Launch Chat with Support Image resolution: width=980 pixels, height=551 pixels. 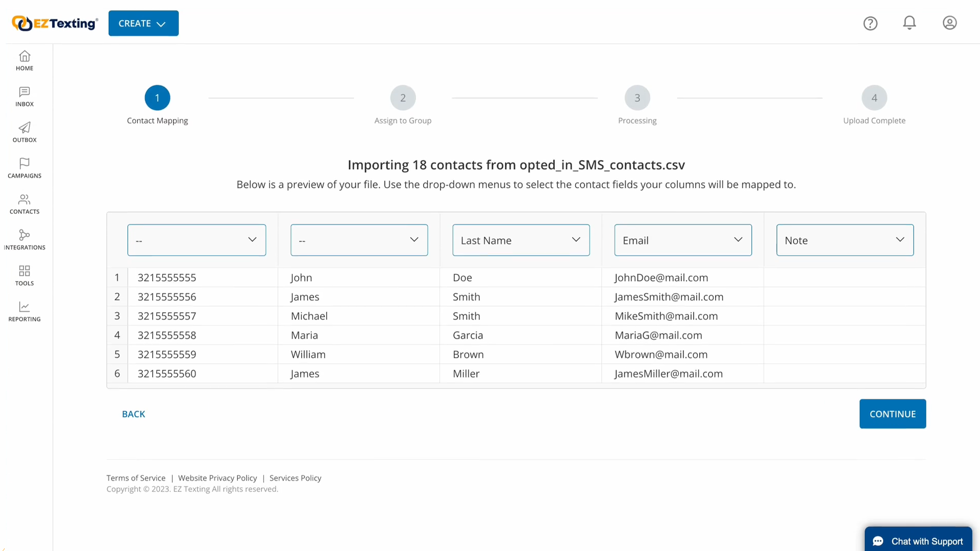click(918, 541)
